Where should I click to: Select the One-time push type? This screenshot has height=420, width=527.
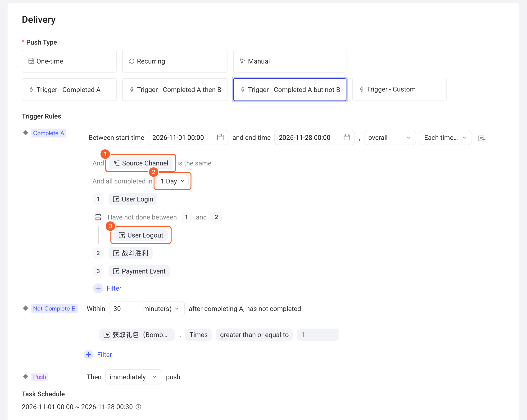tap(69, 61)
